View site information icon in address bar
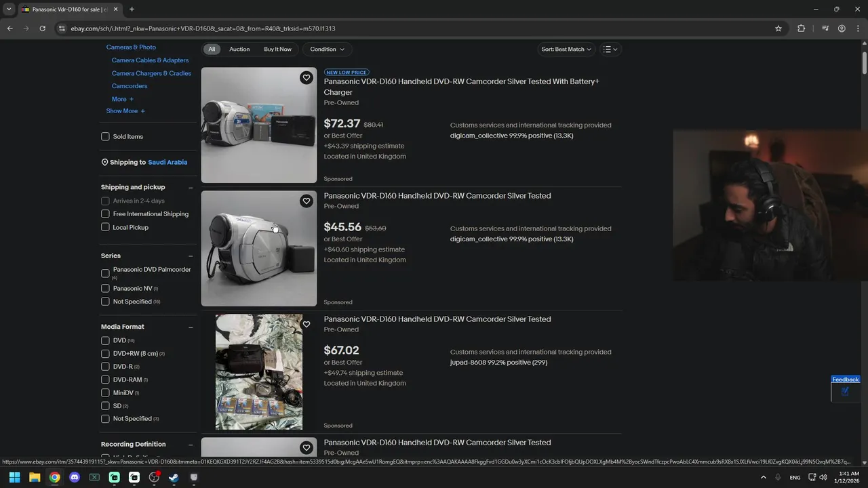The image size is (868, 488). point(62,28)
